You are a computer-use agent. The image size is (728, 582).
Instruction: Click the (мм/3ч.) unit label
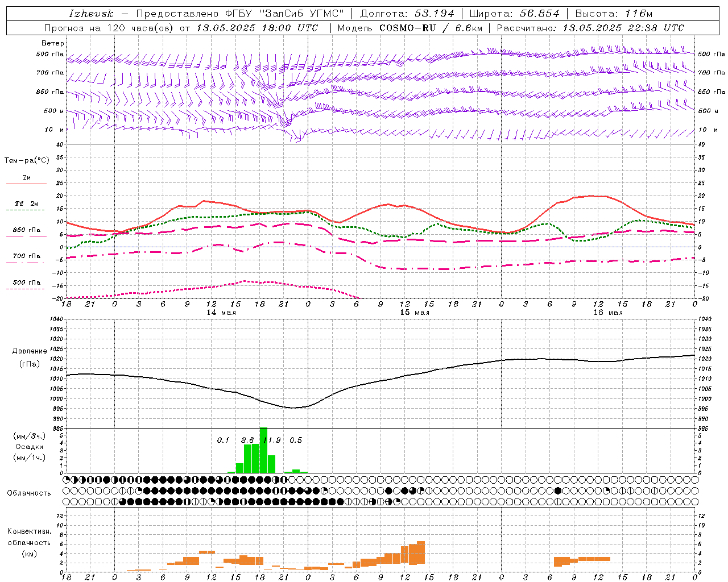[30, 436]
